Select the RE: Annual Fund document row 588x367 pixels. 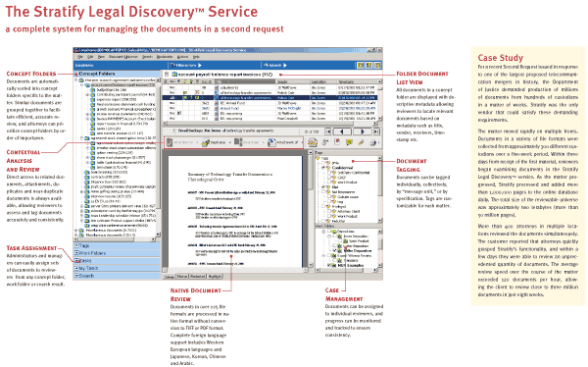pos(270,103)
